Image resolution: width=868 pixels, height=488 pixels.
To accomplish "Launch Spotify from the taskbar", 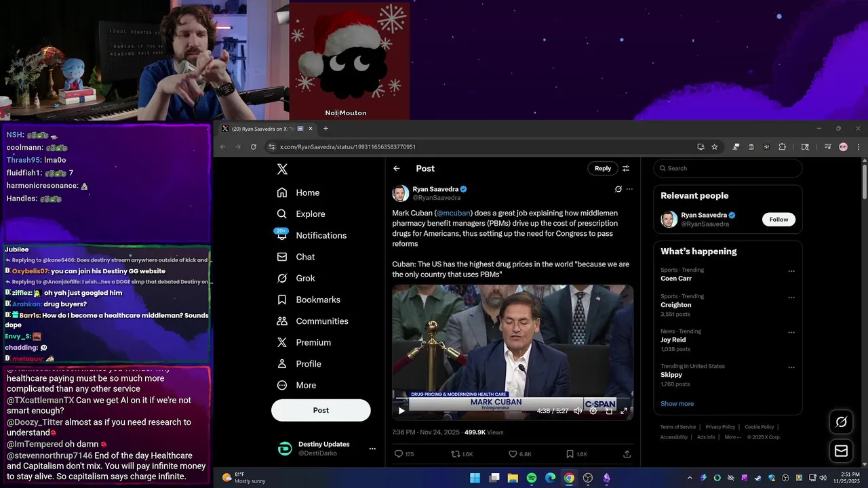I will (532, 478).
